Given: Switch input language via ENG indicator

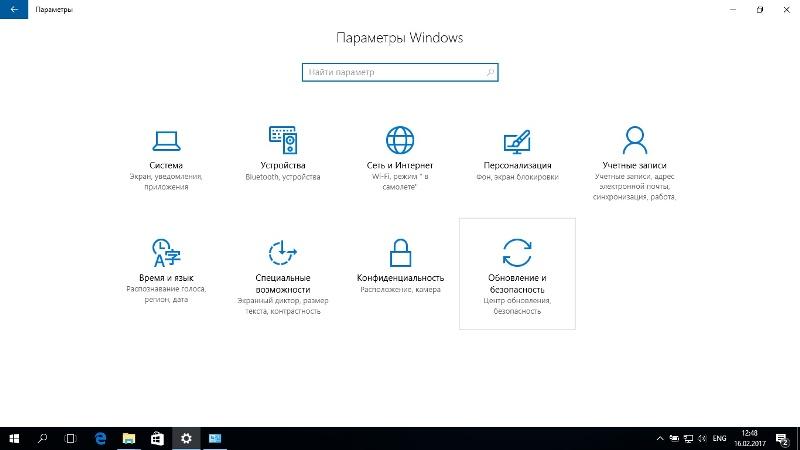Looking at the screenshot, I should click(719, 438).
